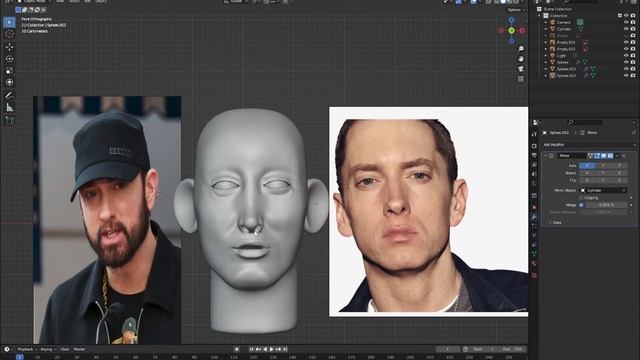Expand the Light outliner item
This screenshot has width=640, height=360.
546,56
